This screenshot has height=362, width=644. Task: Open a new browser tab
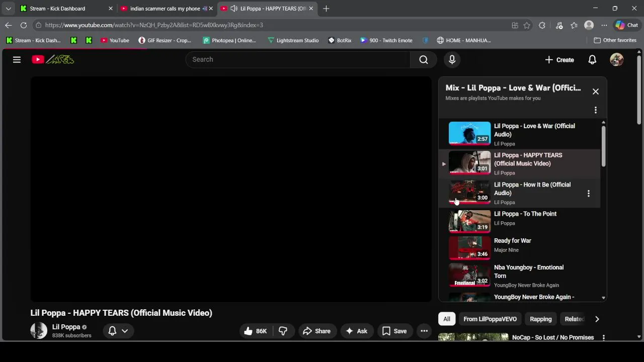[326, 9]
